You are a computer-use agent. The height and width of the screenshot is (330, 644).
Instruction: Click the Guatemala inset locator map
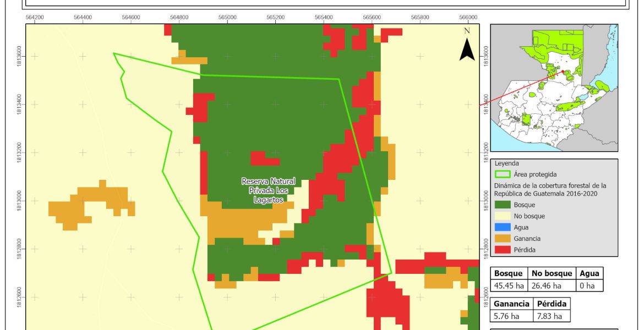pyautogui.click(x=554, y=88)
